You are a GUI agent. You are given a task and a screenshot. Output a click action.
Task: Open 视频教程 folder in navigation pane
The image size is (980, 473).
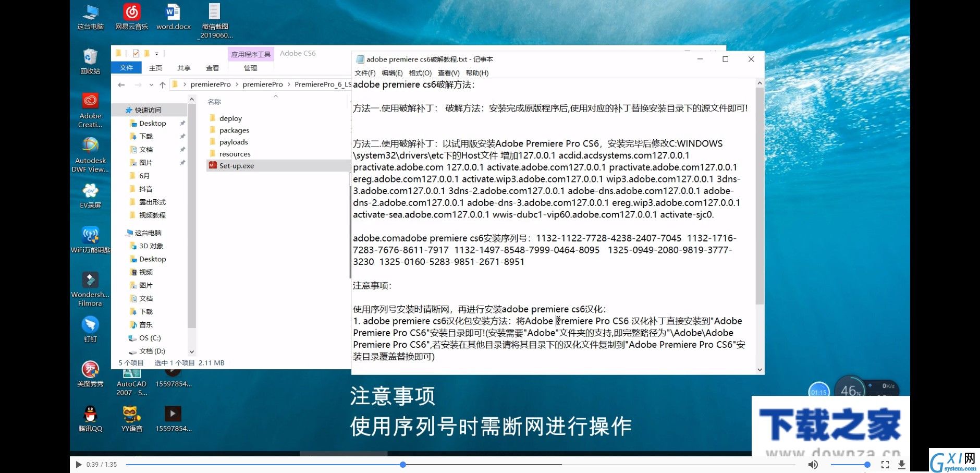pyautogui.click(x=152, y=215)
